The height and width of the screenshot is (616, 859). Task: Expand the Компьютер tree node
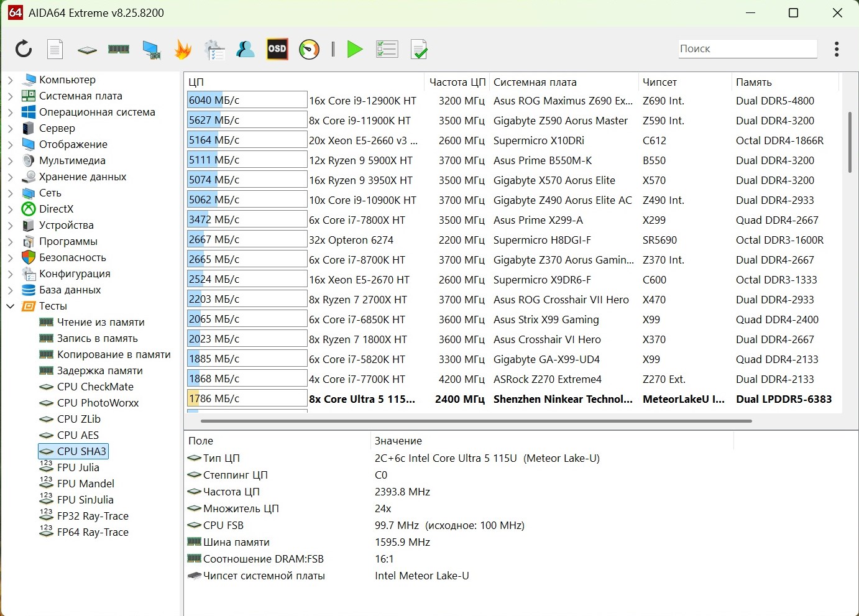coord(11,80)
